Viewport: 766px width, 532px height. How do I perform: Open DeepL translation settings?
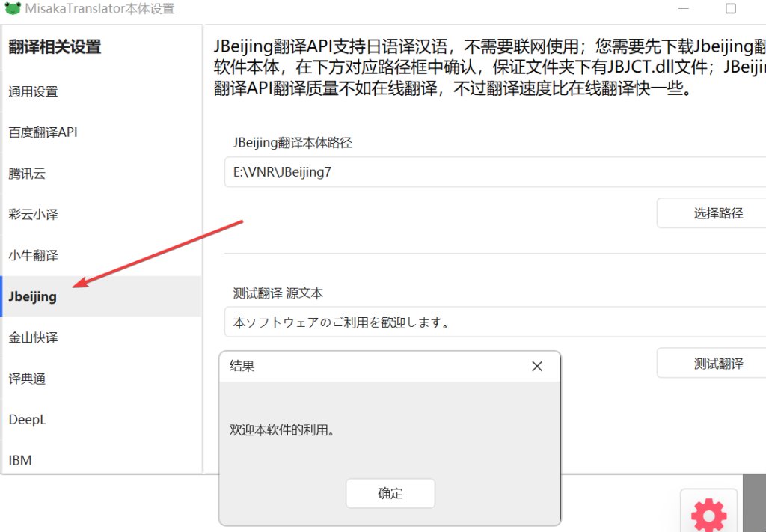tap(27, 420)
